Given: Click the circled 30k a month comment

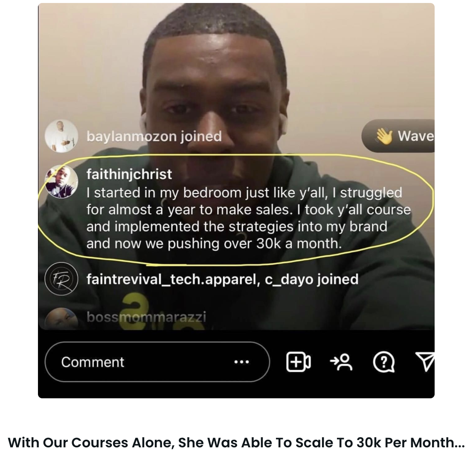Looking at the screenshot, I should pos(235,209).
